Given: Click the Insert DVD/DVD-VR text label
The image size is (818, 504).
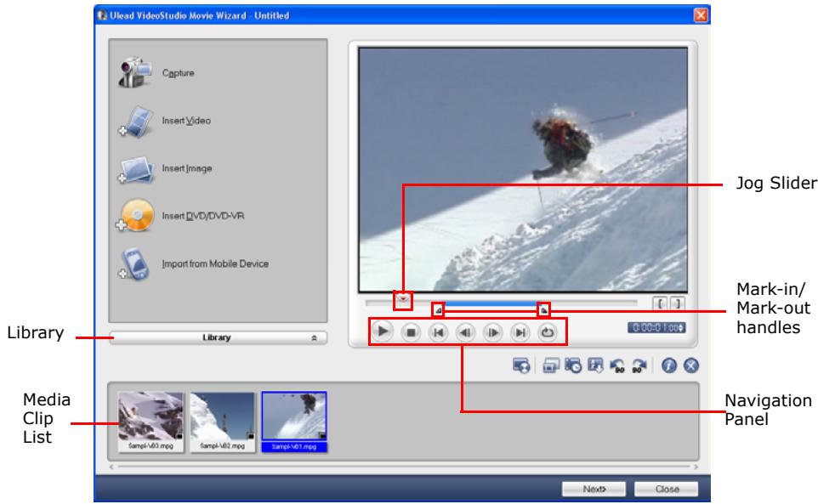Looking at the screenshot, I should point(203,216).
